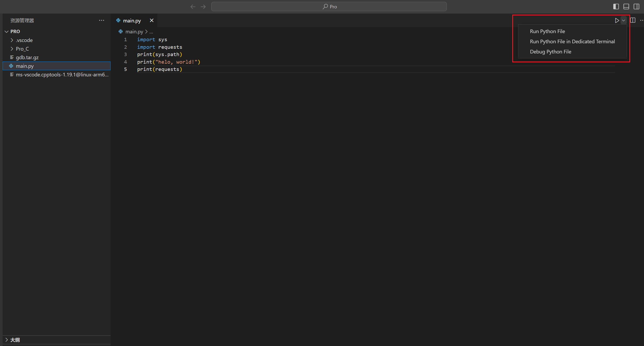Screen dimensions: 644x346
Task: Click the print(sys.path) code line
Action: pyautogui.click(x=160, y=54)
